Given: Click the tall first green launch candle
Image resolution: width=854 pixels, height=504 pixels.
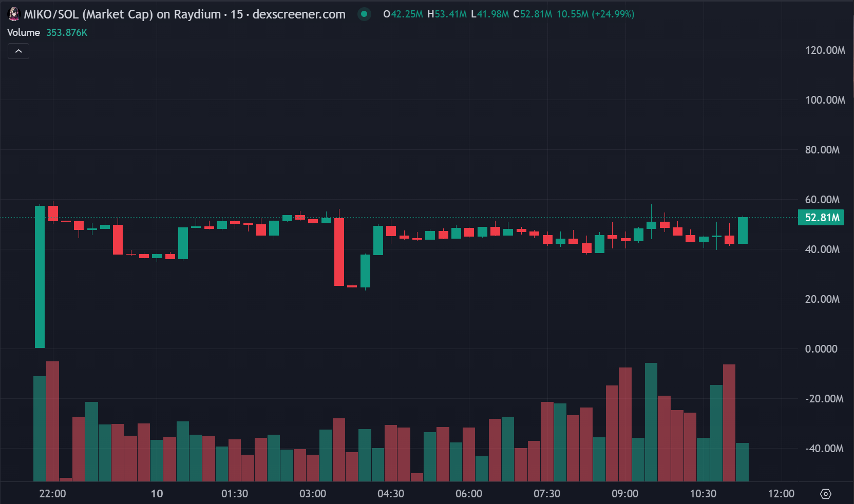Looking at the screenshot, I should click(40, 277).
